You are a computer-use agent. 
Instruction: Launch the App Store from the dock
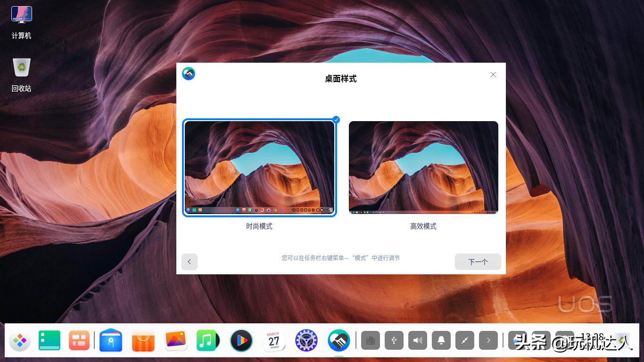point(143,340)
